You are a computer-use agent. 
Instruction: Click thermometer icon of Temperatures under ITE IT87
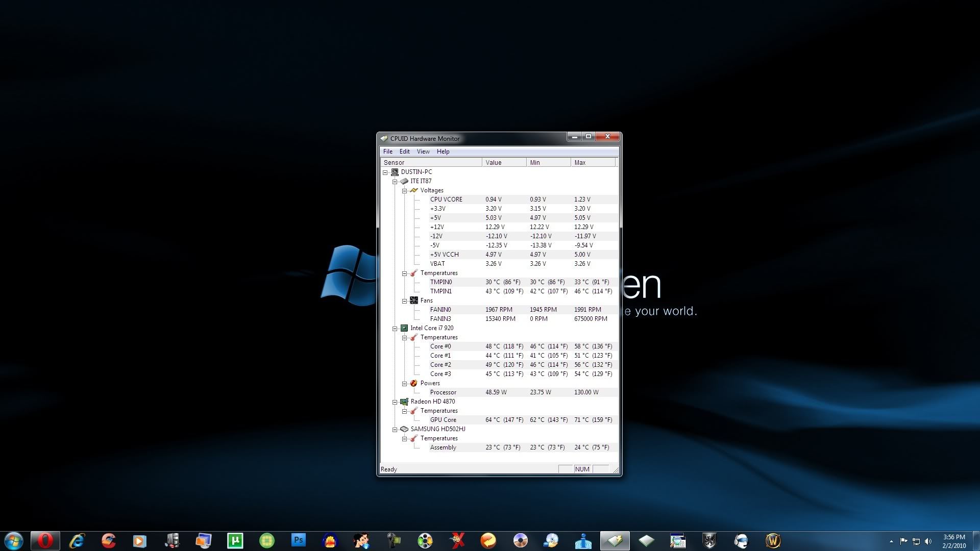(x=414, y=273)
